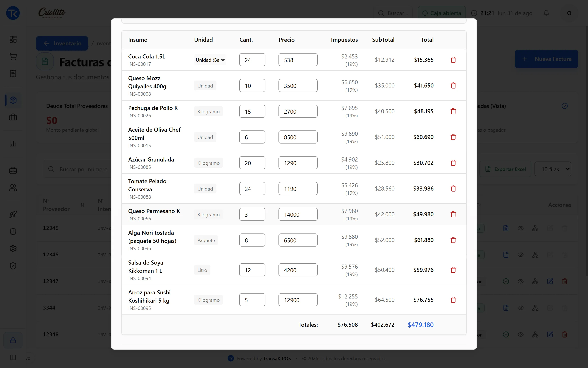The height and width of the screenshot is (368, 588).
Task: Click the Caja abierta status button
Action: (442, 13)
